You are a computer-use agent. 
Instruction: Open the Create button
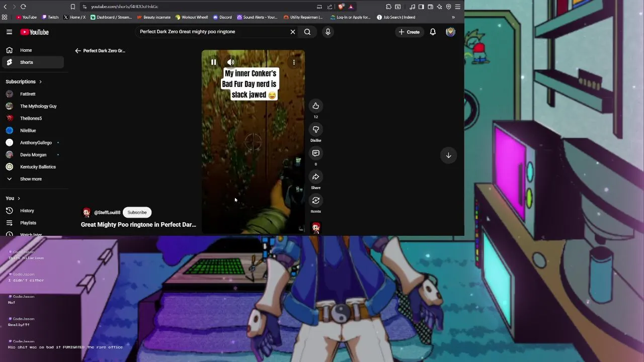pyautogui.click(x=409, y=32)
